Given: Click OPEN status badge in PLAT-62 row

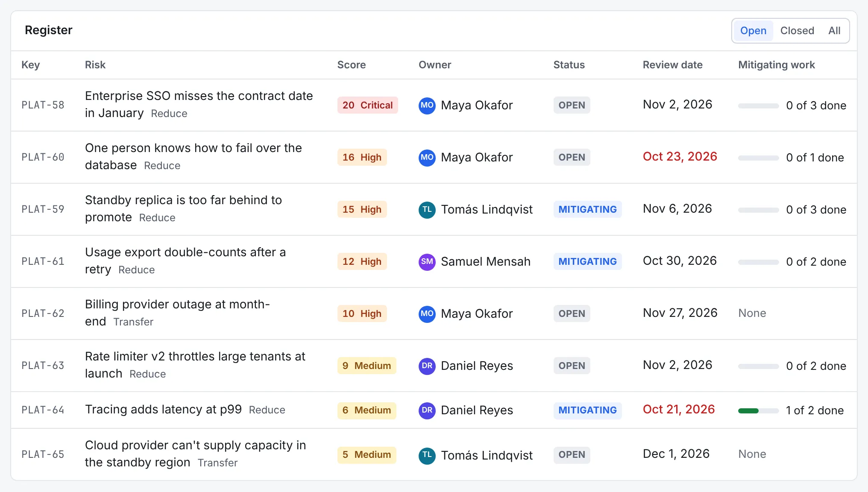Looking at the screenshot, I should click(572, 313).
